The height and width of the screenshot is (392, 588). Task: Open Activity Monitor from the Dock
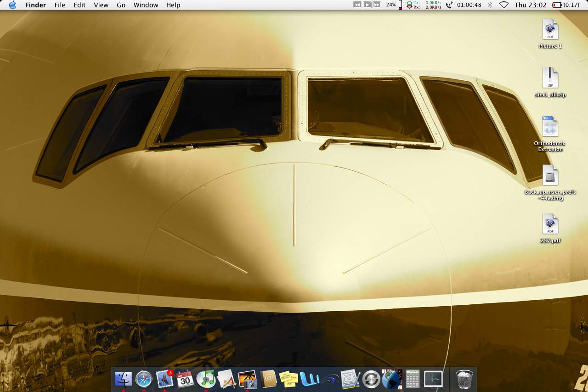(433, 379)
